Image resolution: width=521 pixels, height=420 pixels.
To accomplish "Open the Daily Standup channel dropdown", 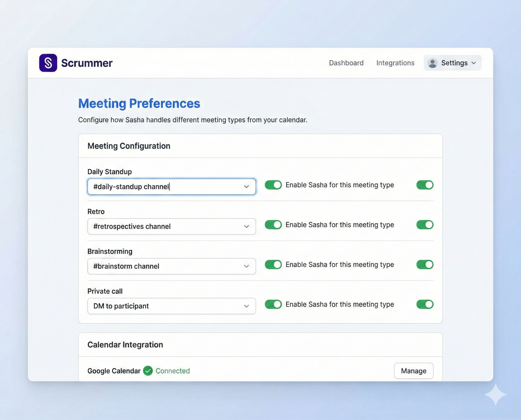I will point(246,187).
